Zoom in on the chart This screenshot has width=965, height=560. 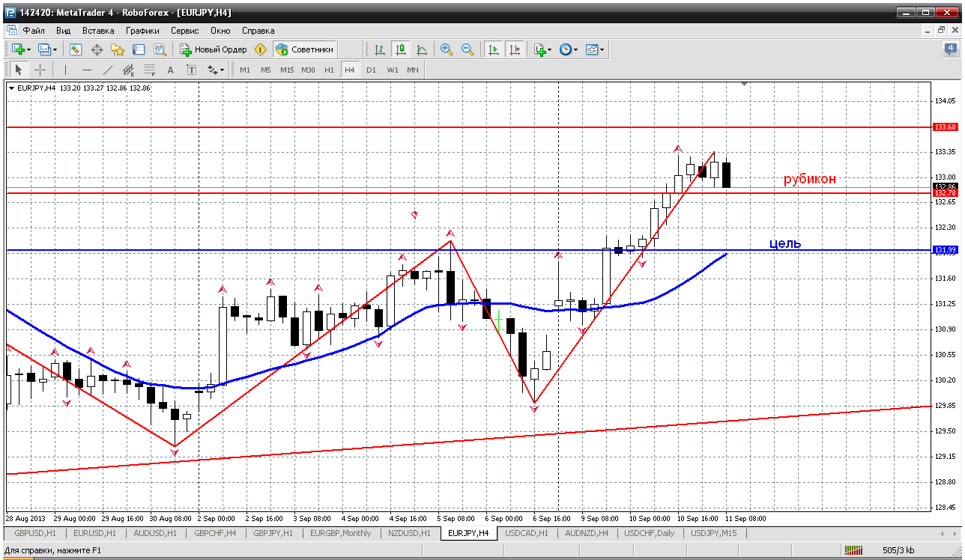(447, 49)
